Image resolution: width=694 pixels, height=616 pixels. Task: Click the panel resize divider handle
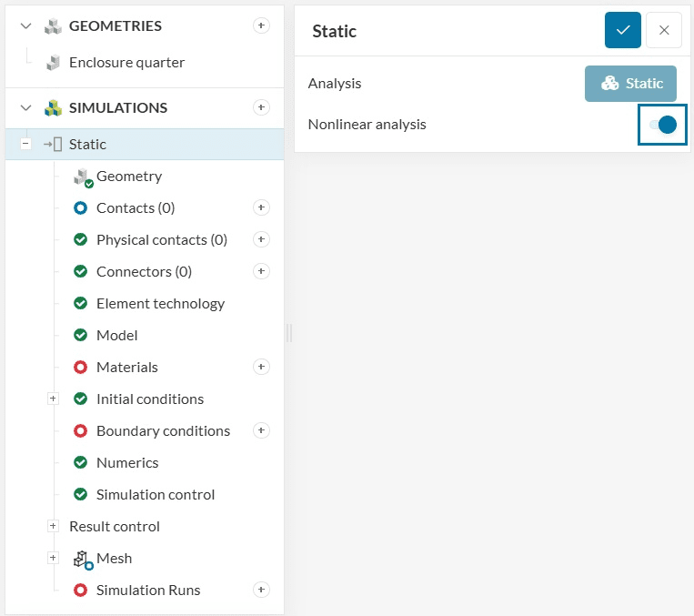click(289, 333)
